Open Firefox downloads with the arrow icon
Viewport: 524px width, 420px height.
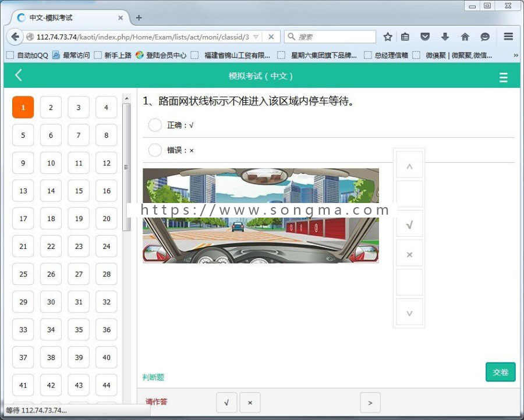click(x=445, y=36)
